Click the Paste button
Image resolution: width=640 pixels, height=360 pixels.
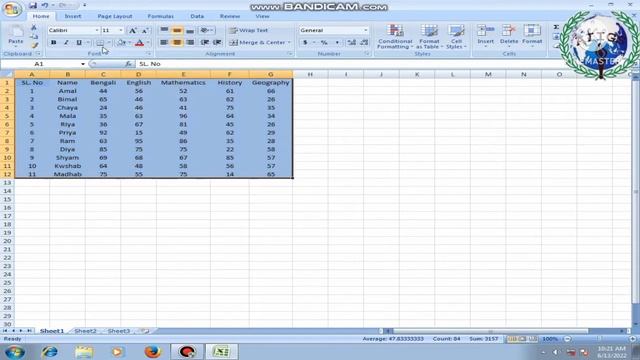(x=16, y=36)
